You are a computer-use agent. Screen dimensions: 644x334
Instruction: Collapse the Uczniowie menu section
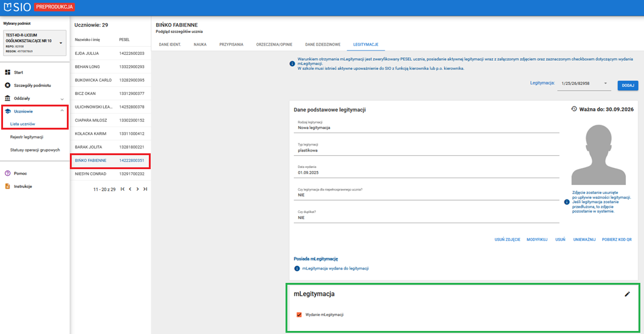(x=62, y=111)
